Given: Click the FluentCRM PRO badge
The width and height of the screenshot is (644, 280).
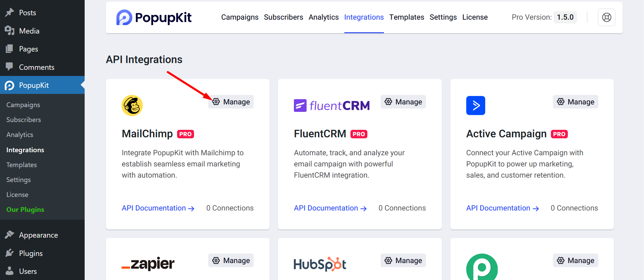Looking at the screenshot, I should [359, 134].
